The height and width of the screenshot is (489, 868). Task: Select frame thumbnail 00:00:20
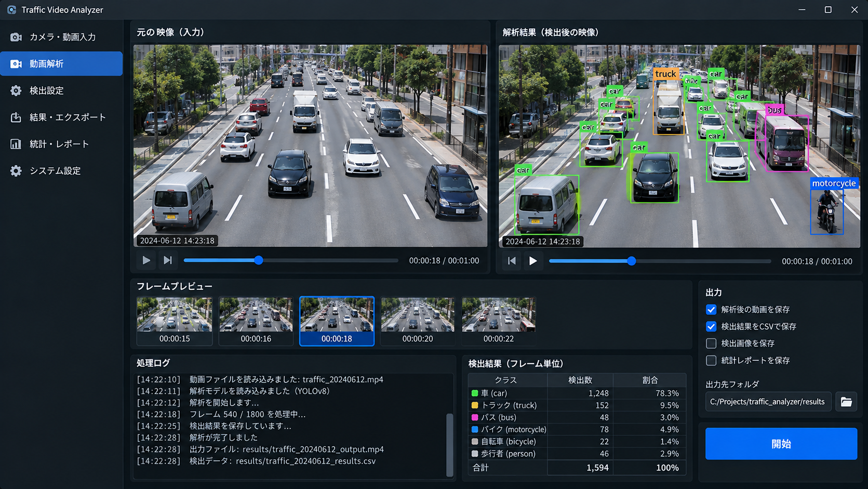[418, 321]
